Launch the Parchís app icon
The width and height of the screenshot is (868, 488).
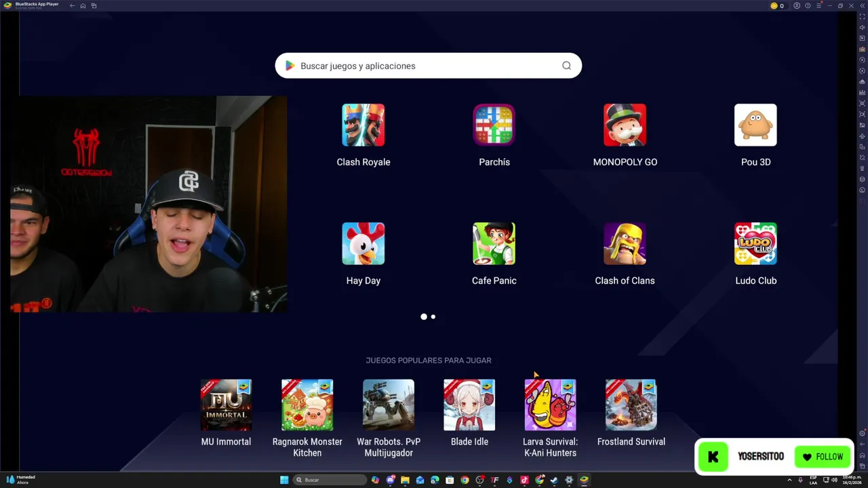click(494, 125)
